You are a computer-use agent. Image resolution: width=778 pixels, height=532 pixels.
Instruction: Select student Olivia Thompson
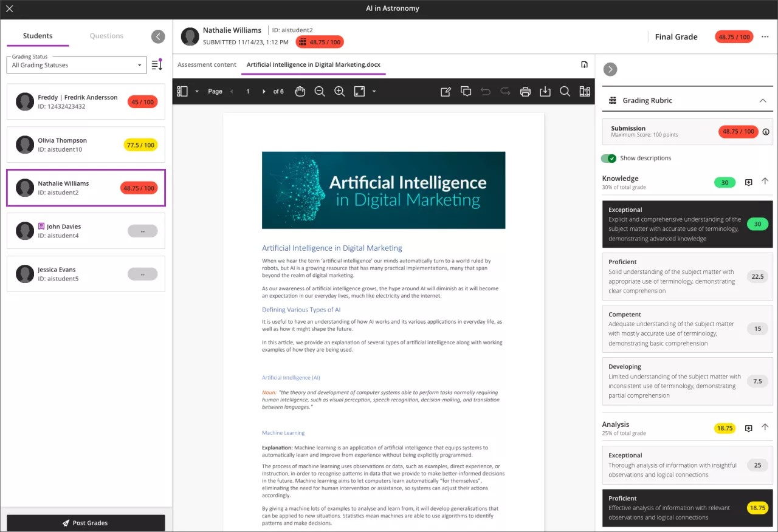[85, 145]
